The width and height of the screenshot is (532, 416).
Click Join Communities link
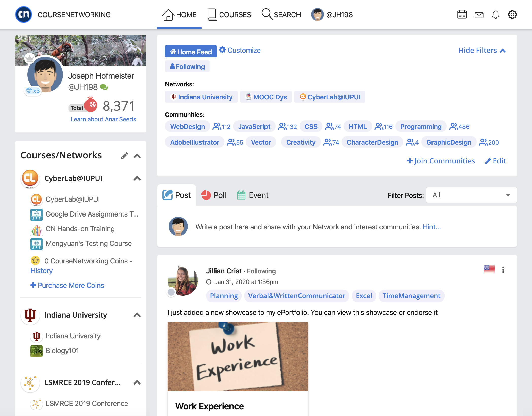click(x=441, y=161)
